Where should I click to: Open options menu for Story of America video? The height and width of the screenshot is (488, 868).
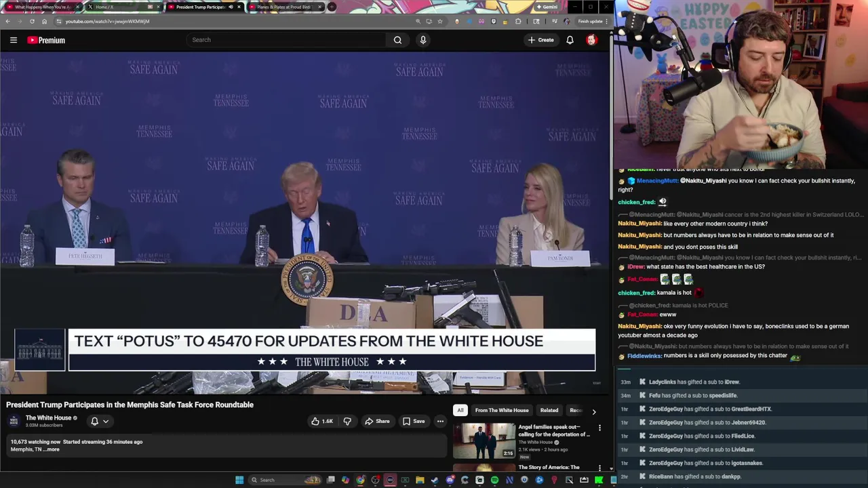click(599, 468)
